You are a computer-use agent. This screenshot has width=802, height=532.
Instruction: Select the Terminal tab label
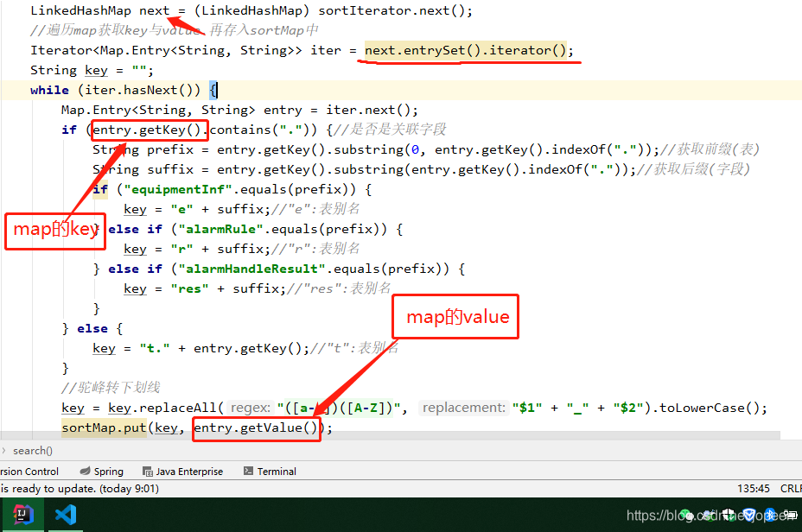pyautogui.click(x=277, y=472)
